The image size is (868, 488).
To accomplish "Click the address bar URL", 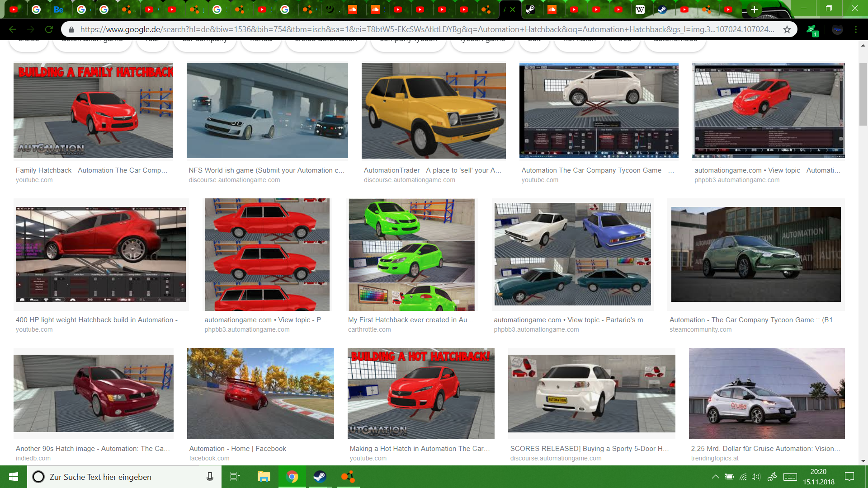I will click(x=427, y=29).
